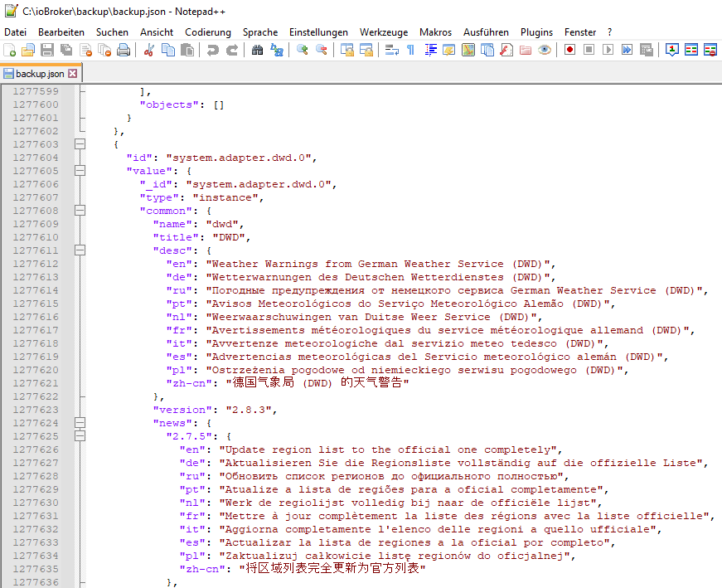Click the "version": "2.8.3" line text
Image resolution: width=722 pixels, height=588 pixels.
pos(215,411)
